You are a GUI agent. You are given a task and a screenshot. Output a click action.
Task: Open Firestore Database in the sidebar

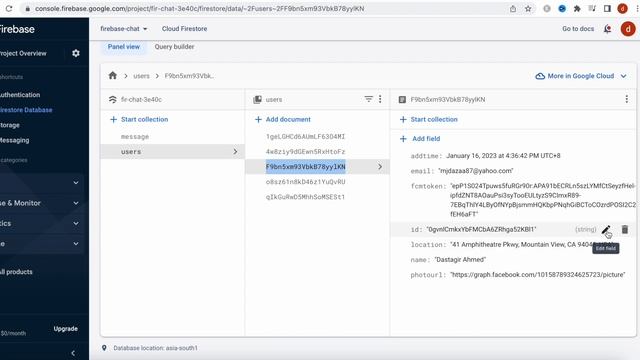(x=26, y=110)
